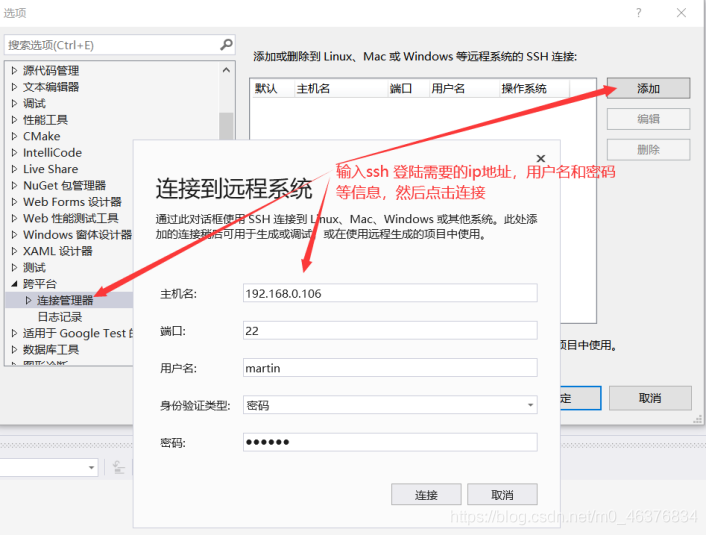
Task: Click the 用户名 field showing martin
Action: click(390, 368)
